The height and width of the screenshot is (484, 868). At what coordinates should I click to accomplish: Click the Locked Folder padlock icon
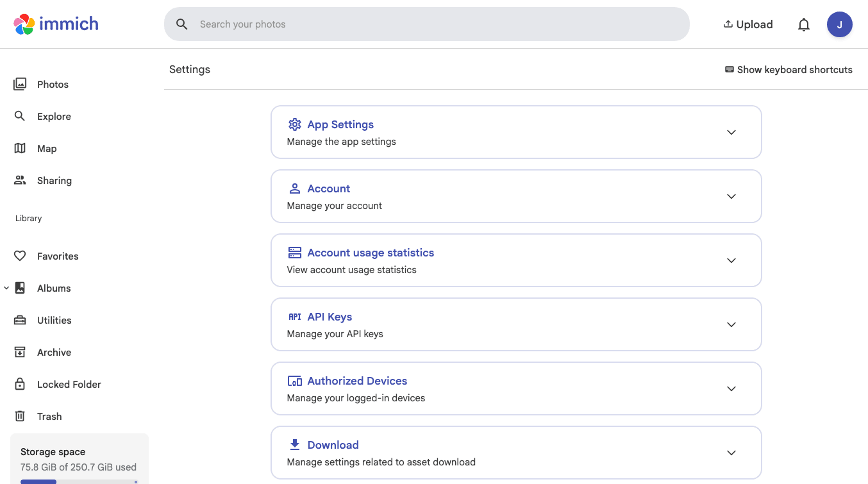[x=20, y=384]
